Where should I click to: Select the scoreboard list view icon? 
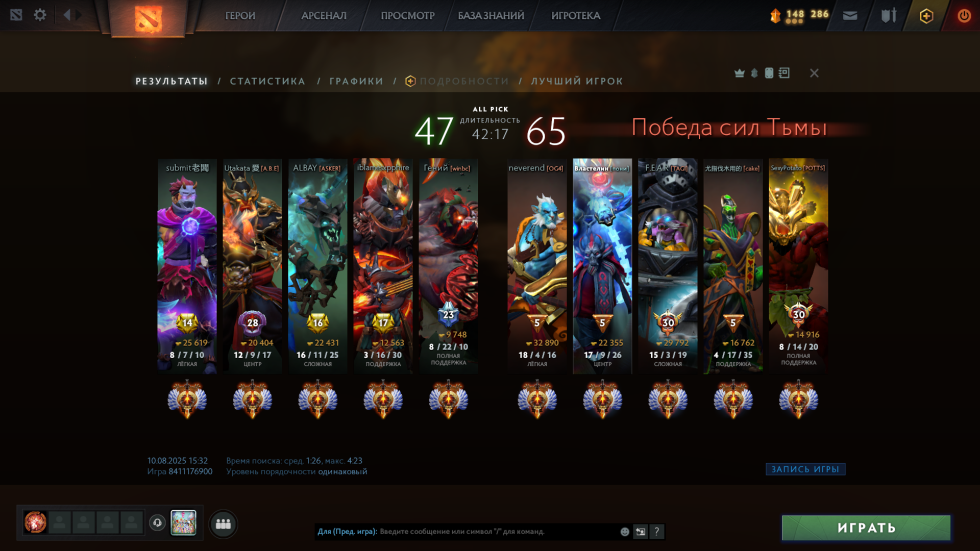pos(784,73)
